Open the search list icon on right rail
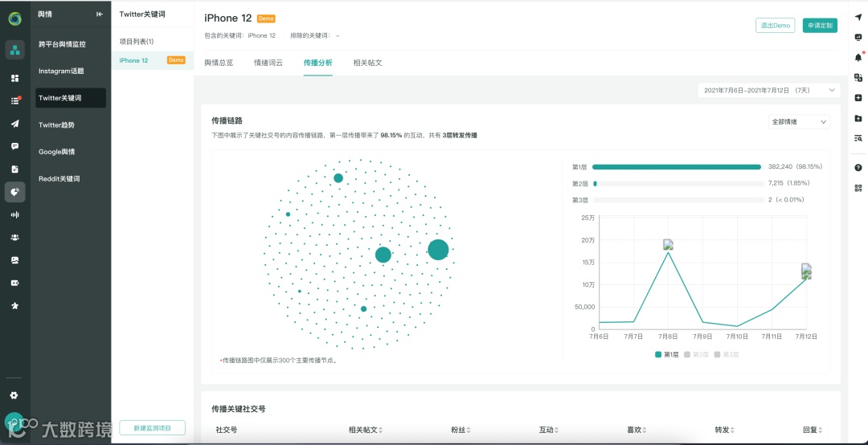 pos(858,138)
